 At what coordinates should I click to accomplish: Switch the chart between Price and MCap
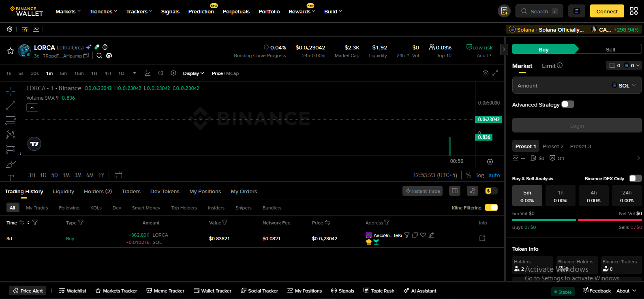click(225, 73)
